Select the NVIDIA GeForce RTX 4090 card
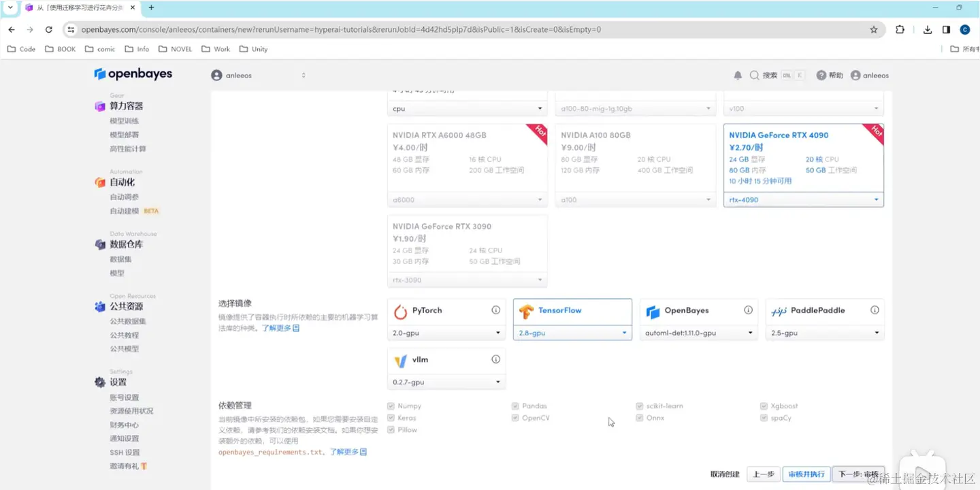The width and height of the screenshot is (980, 490). pyautogui.click(x=804, y=165)
